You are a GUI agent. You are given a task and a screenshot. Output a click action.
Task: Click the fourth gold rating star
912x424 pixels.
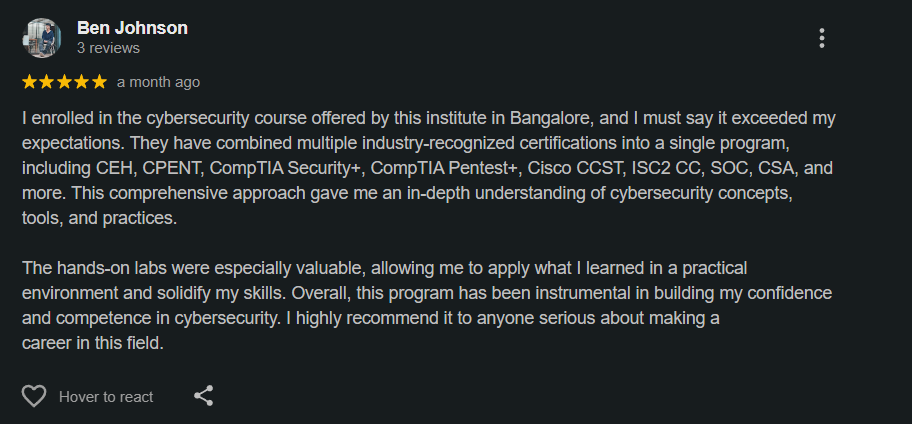(x=80, y=81)
